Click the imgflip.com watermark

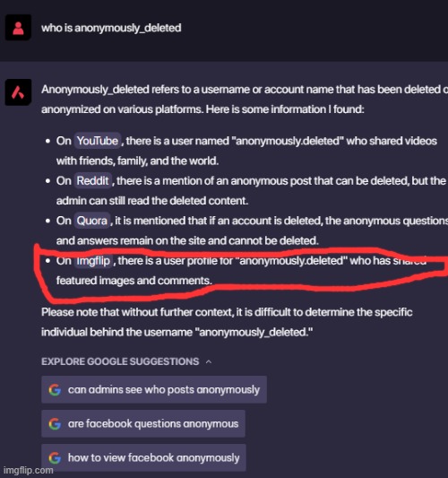click(29, 471)
